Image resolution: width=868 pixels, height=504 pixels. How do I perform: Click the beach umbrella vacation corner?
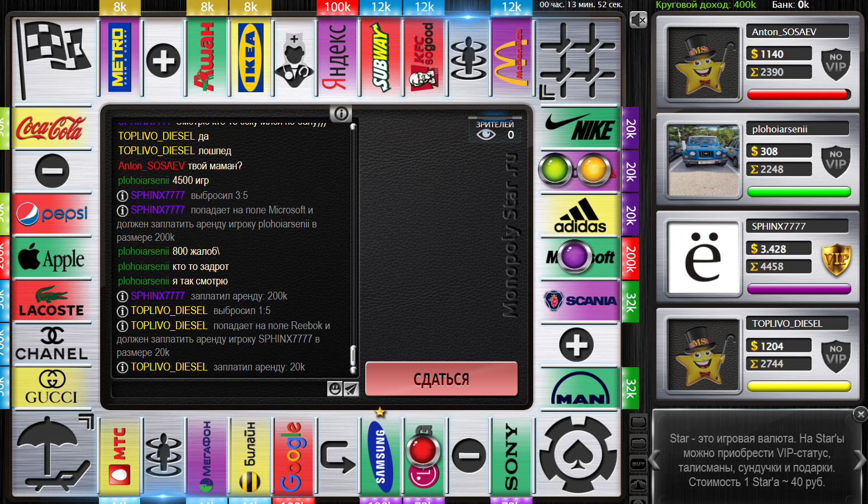point(54,454)
